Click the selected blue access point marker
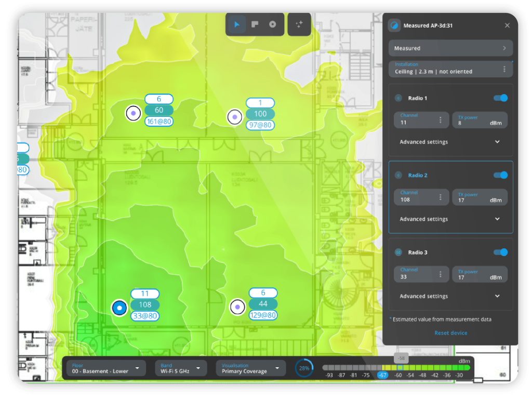The image size is (532, 399). coord(119,308)
